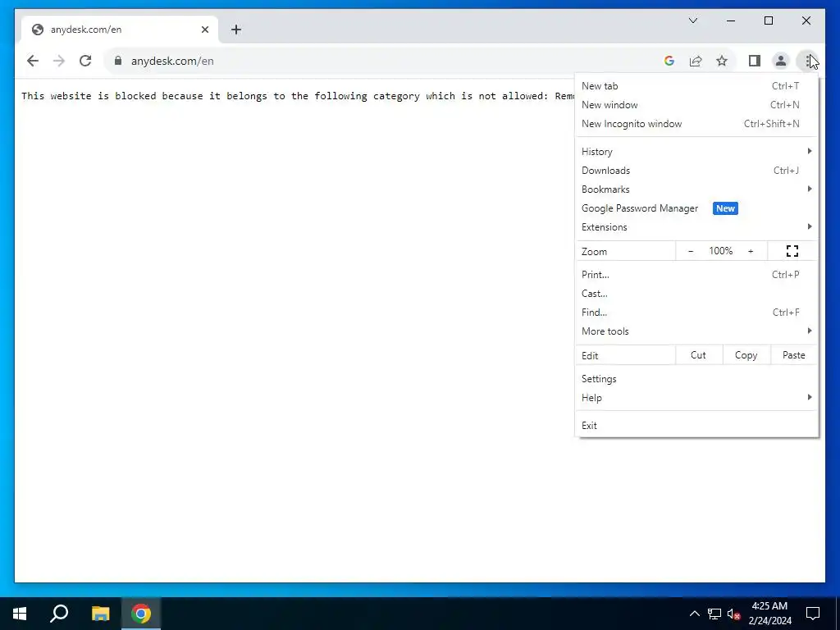This screenshot has width=840, height=630.
Task: Increase zoom with the plus button
Action: click(751, 251)
